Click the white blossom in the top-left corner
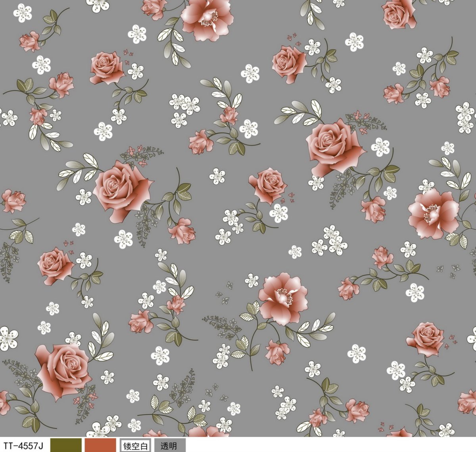This screenshot has height=452, width=476. point(23,12)
